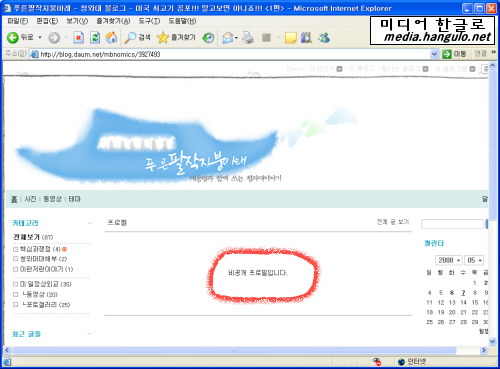Open the ㄴ동영상 (20) subcategory
Screen dimensions: 500x369
(x=40, y=294)
